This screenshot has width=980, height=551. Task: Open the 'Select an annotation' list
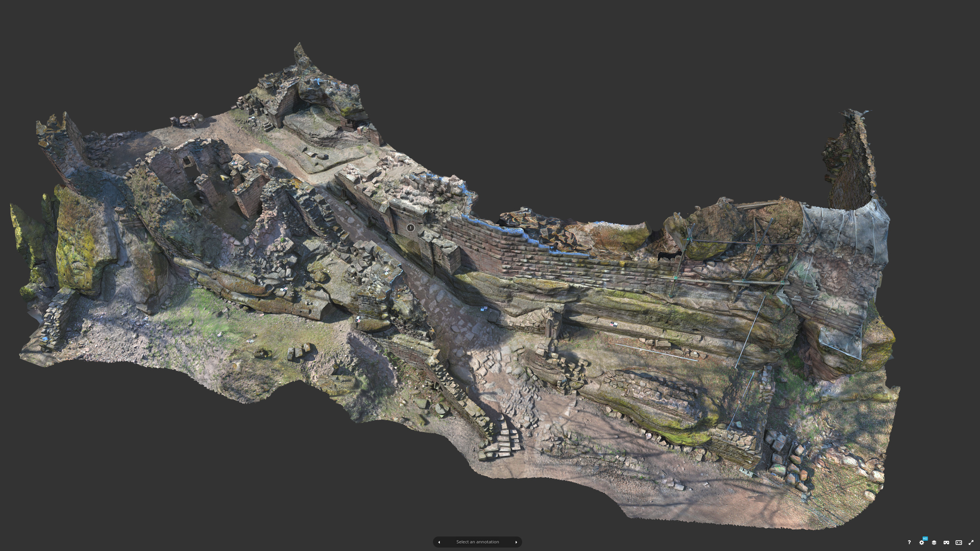click(x=477, y=542)
